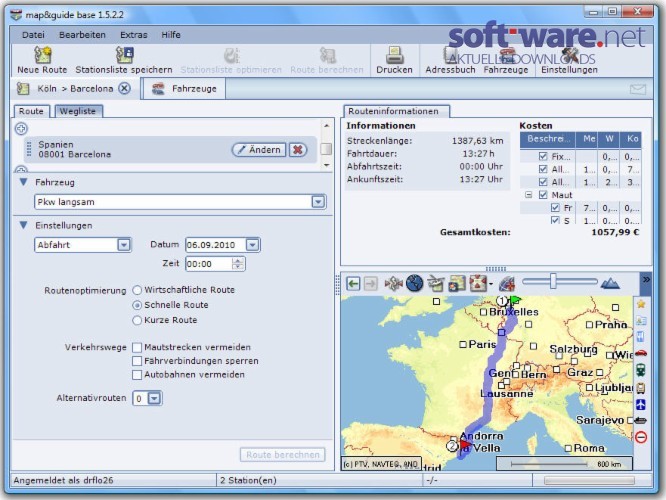Expand the map side panel double chevron
The height and width of the screenshot is (500, 666).
pos(646,280)
